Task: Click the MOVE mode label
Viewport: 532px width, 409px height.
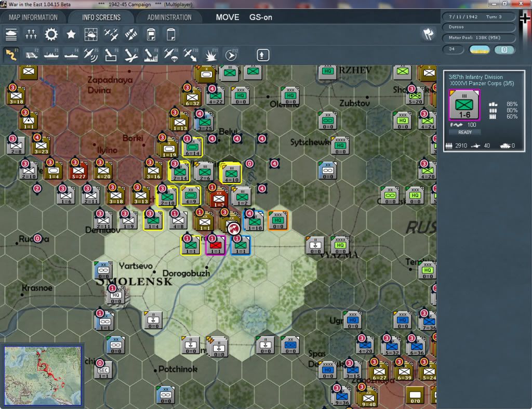Action: pos(228,17)
